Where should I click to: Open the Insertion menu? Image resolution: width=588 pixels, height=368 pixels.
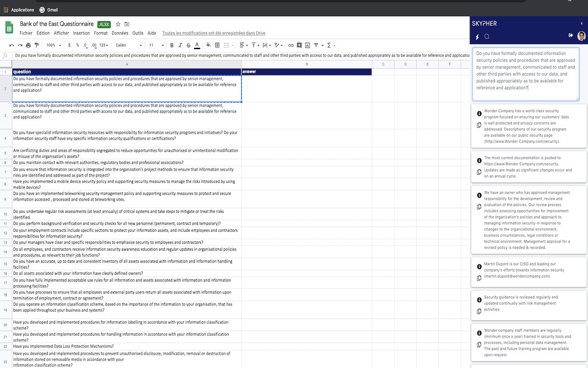pyautogui.click(x=81, y=33)
